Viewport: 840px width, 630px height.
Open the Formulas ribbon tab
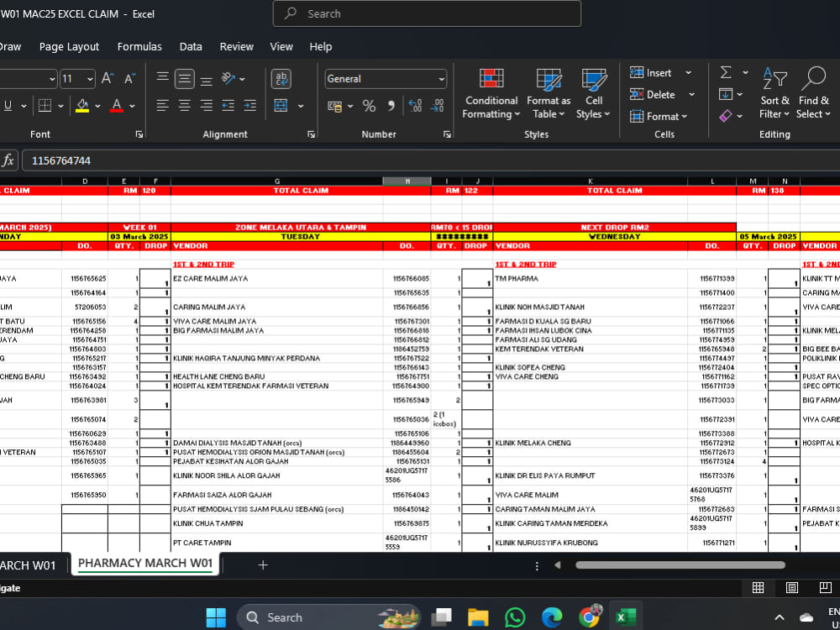coord(139,46)
